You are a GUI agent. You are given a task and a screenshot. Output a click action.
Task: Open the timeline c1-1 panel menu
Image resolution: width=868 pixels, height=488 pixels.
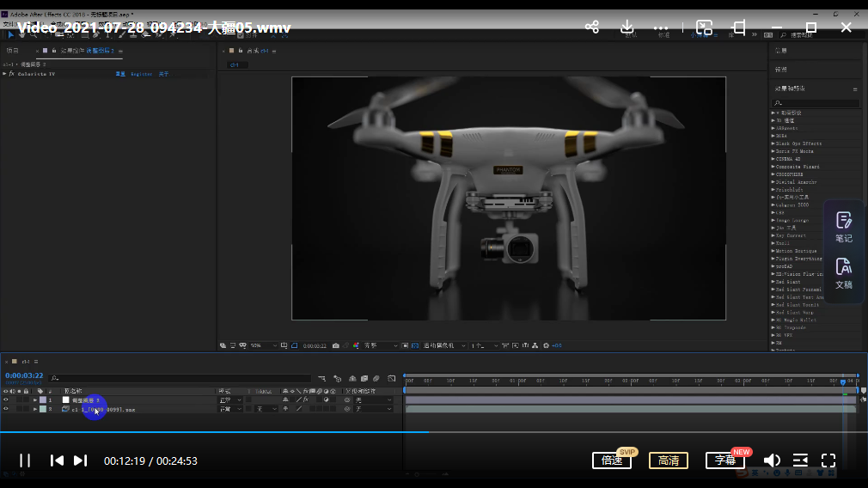click(x=36, y=362)
